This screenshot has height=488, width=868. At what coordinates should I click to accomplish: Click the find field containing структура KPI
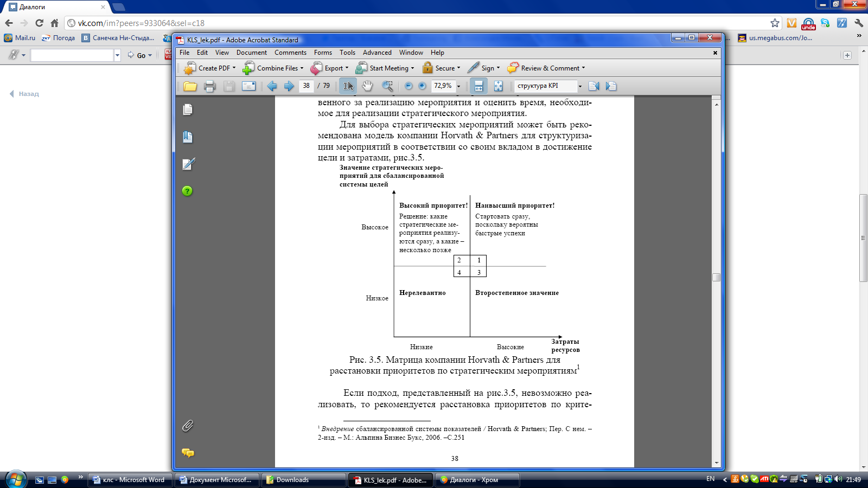click(545, 86)
